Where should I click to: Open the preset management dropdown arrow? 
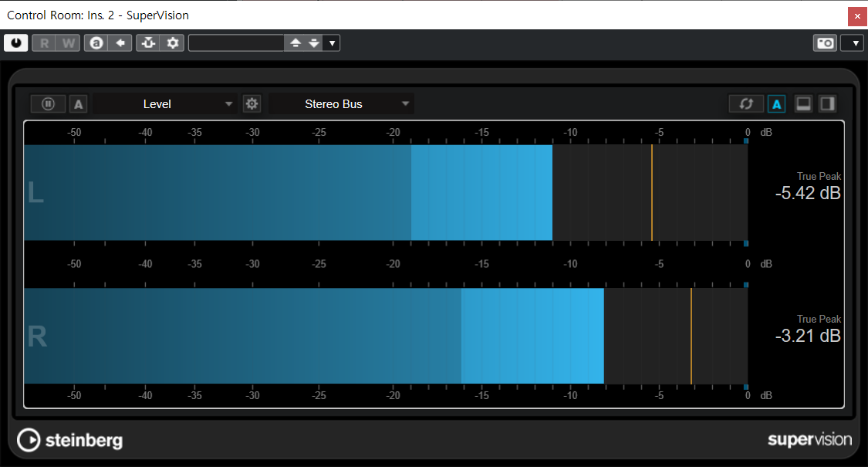pos(332,43)
